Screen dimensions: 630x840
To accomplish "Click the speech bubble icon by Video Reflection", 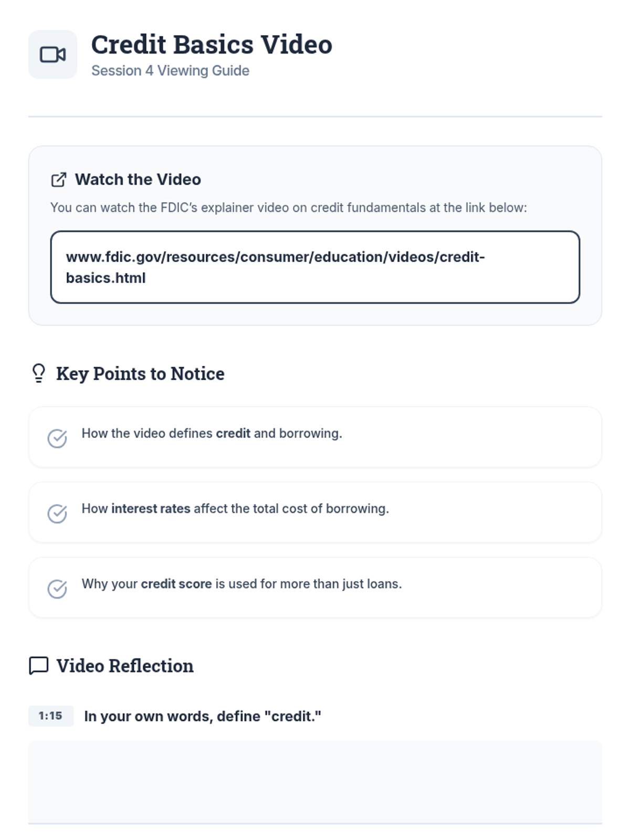I will tap(38, 665).
